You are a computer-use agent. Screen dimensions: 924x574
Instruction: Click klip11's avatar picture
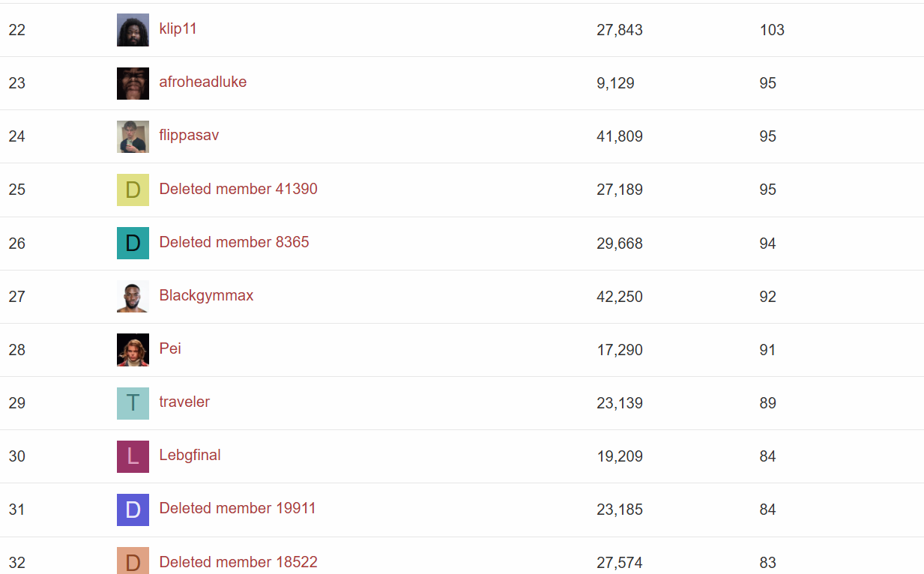[x=133, y=30]
